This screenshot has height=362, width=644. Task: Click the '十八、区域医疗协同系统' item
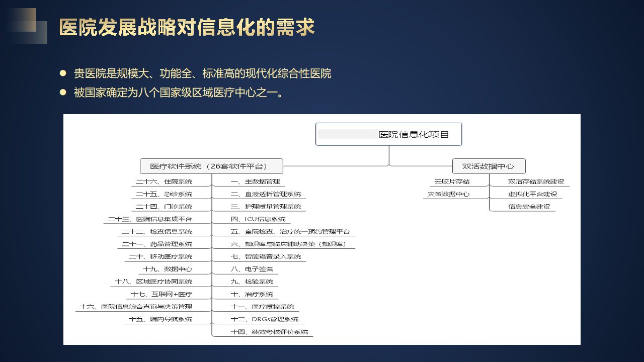click(x=153, y=282)
